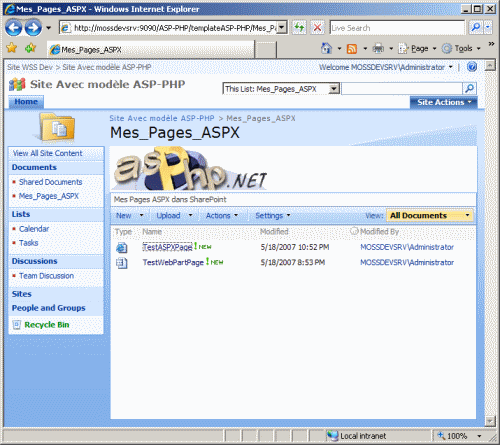Sort by the Modified By column header
This screenshot has width=500, height=445.
click(x=379, y=232)
